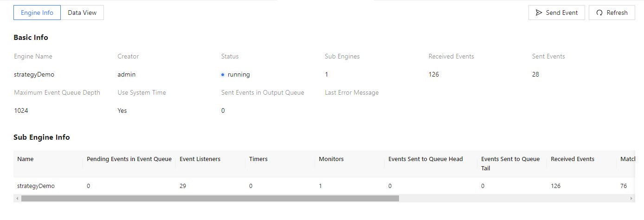
Task: Select the Name column header
Action: pos(26,159)
